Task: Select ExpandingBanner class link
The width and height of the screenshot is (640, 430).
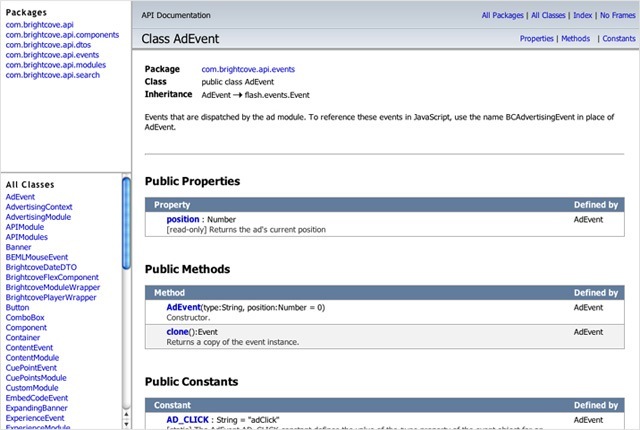Action: [36, 408]
